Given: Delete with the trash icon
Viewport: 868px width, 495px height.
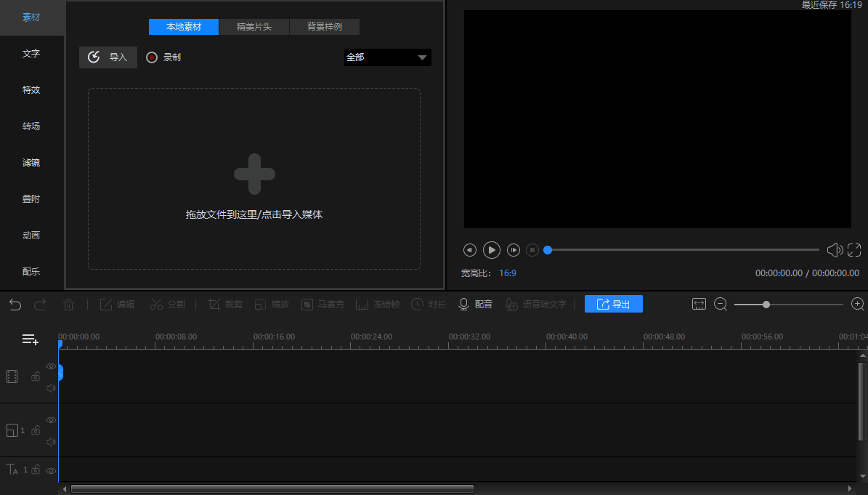Looking at the screenshot, I should (69, 305).
